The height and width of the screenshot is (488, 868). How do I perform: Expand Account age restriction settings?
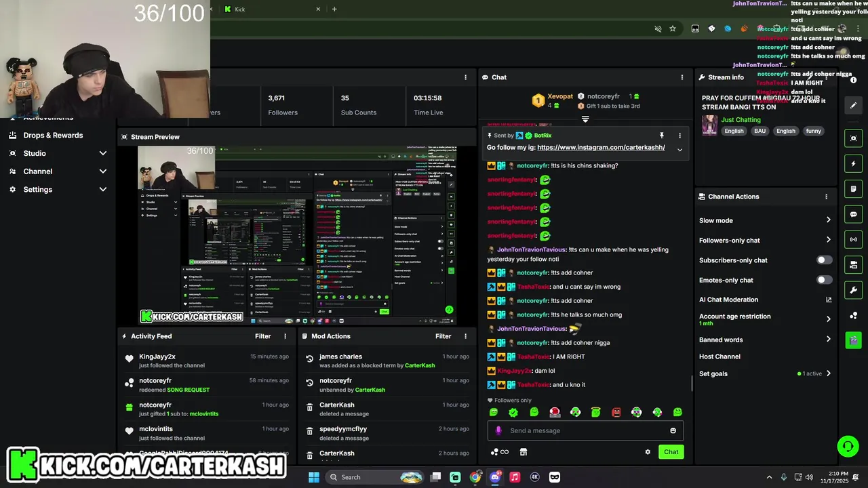[828, 319]
